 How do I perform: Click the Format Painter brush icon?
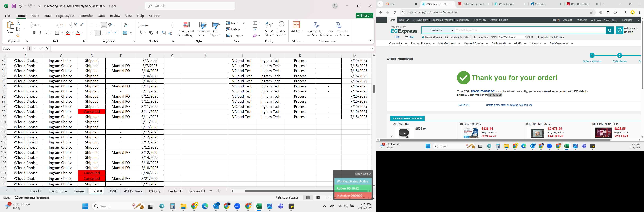(x=18, y=35)
